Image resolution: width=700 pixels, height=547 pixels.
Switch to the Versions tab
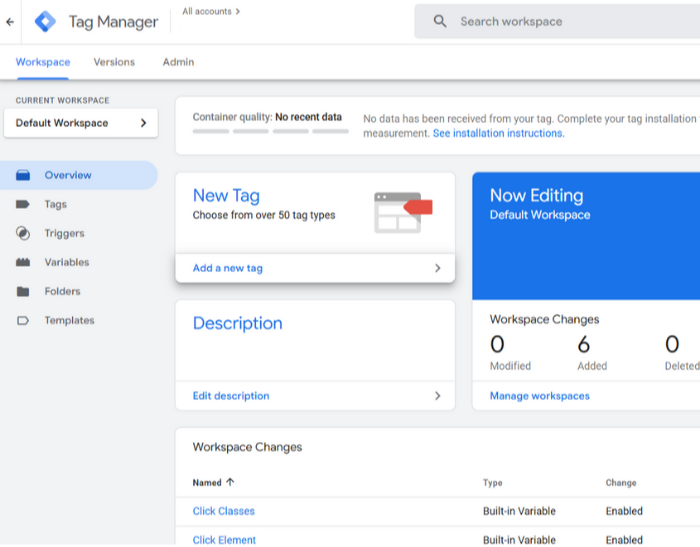114,62
